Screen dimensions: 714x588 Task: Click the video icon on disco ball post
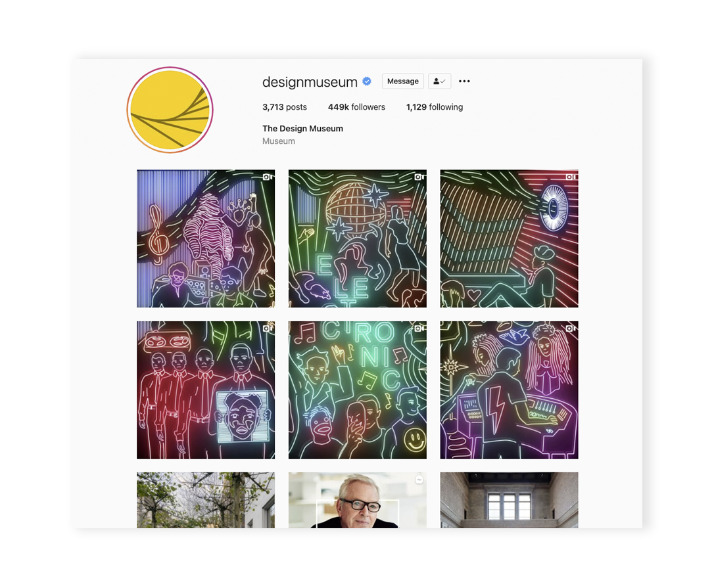coord(419,177)
